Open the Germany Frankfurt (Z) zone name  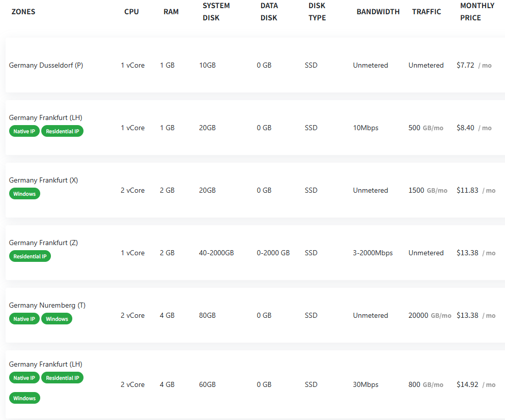[43, 243]
